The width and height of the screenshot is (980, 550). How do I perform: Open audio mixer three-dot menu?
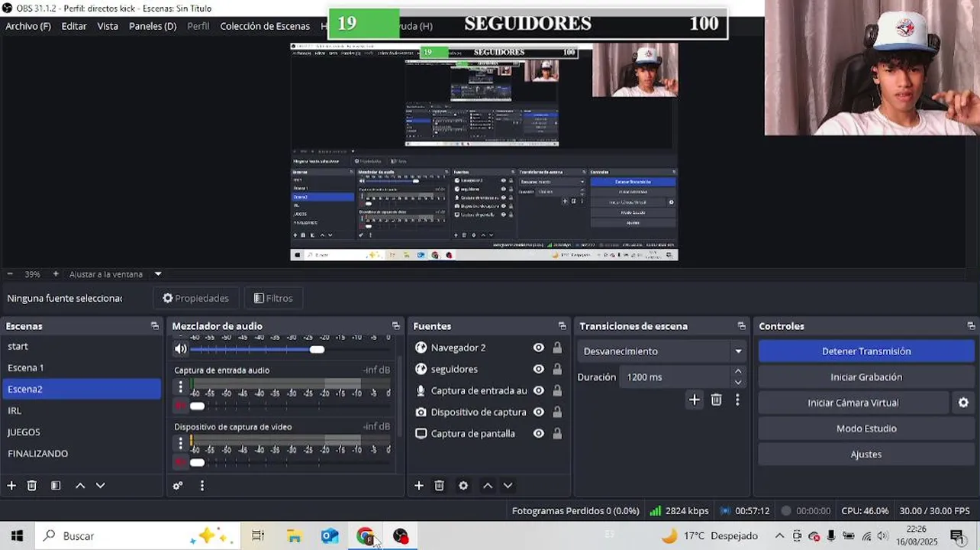tap(202, 485)
